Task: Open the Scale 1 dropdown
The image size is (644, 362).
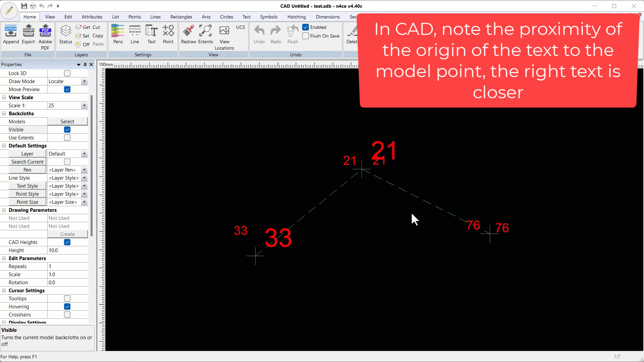Action: pos(84,105)
